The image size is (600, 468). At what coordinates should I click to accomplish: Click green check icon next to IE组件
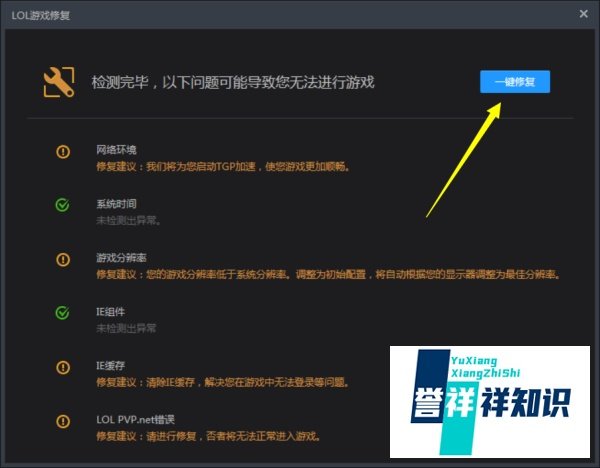(x=62, y=313)
